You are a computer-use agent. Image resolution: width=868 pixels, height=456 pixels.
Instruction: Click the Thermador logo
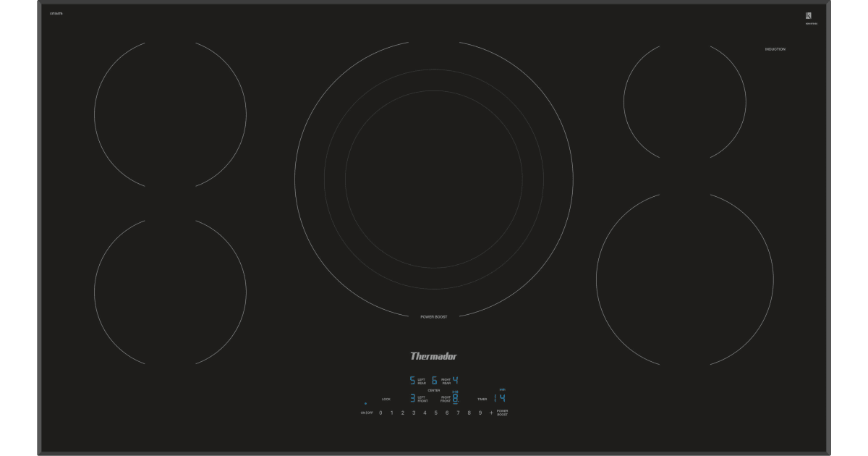click(x=434, y=355)
